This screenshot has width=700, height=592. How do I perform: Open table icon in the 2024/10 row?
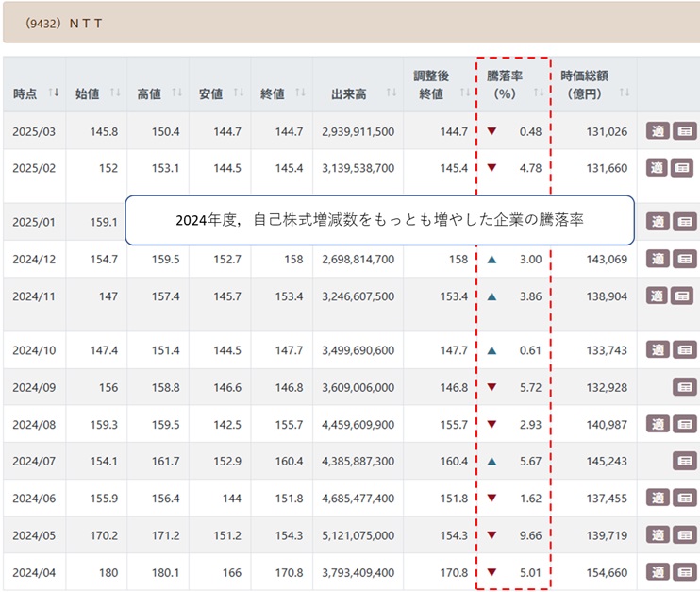tap(684, 350)
